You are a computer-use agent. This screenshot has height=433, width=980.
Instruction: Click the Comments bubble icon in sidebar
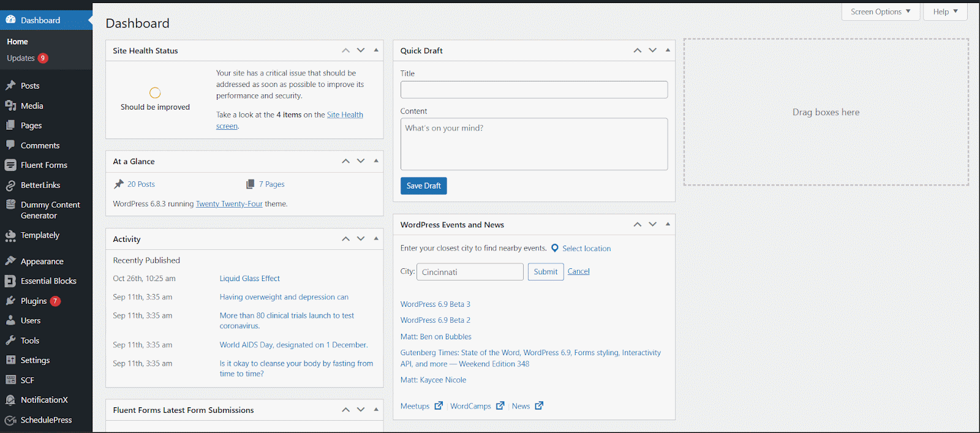(10, 145)
